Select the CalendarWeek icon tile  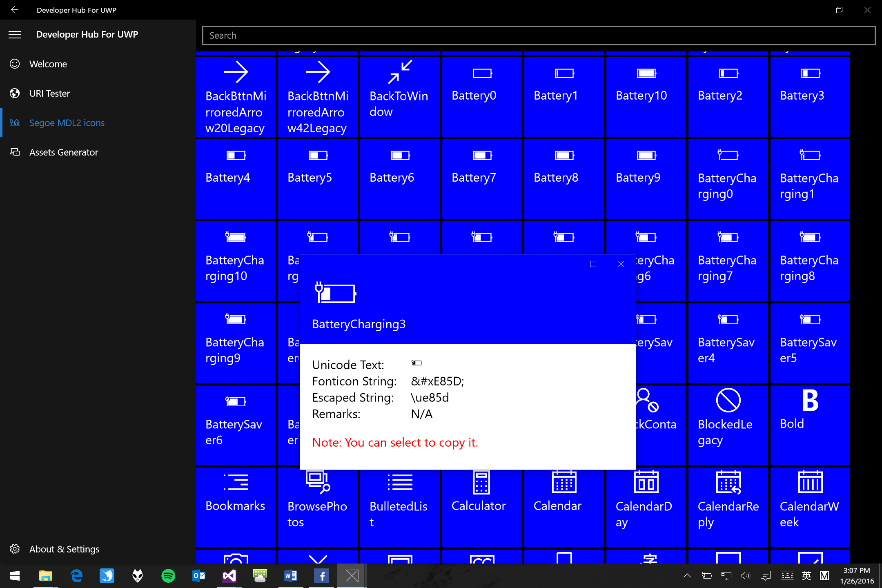click(x=810, y=507)
